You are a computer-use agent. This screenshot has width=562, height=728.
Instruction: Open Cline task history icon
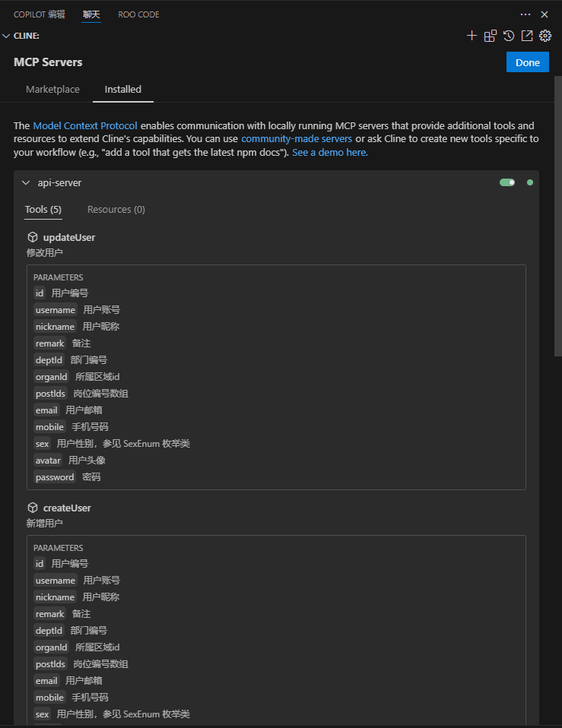point(509,36)
